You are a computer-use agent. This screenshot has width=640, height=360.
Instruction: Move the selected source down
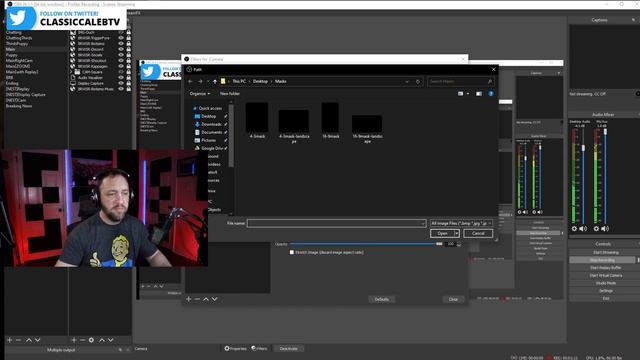click(111, 340)
